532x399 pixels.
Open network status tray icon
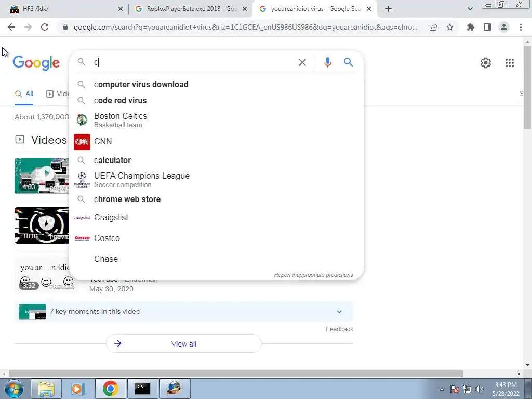coord(467,389)
